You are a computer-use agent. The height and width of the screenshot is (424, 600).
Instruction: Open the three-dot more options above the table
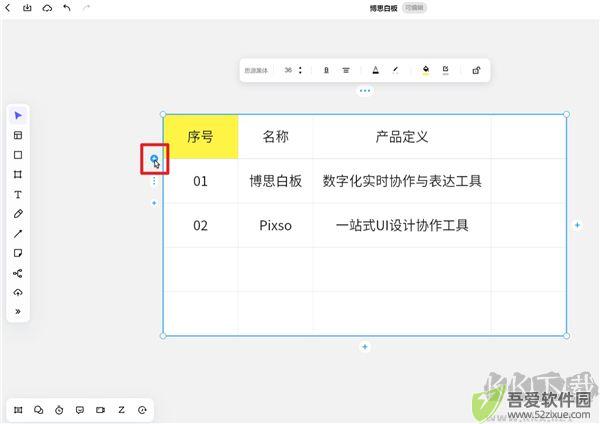tap(365, 91)
